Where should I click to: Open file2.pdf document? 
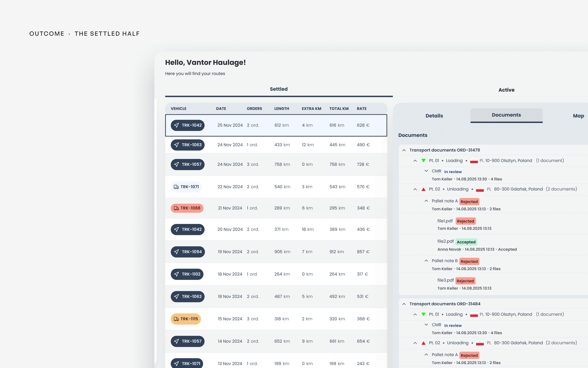(445, 241)
